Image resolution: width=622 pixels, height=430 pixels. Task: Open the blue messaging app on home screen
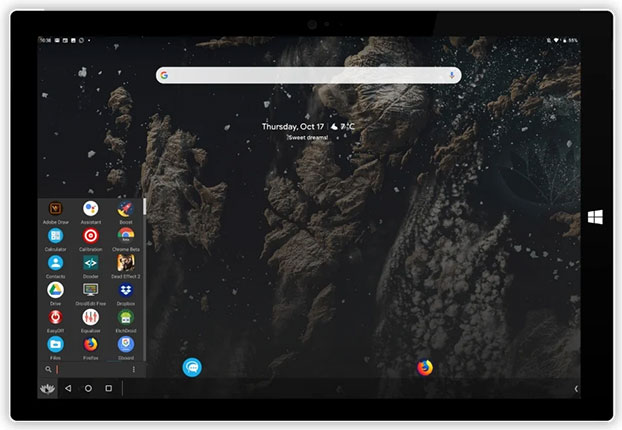click(x=192, y=367)
